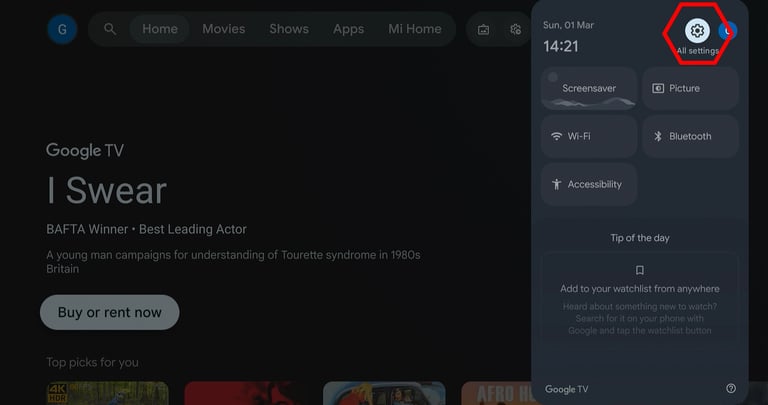Click the Google TV logo above I Swear

point(85,150)
